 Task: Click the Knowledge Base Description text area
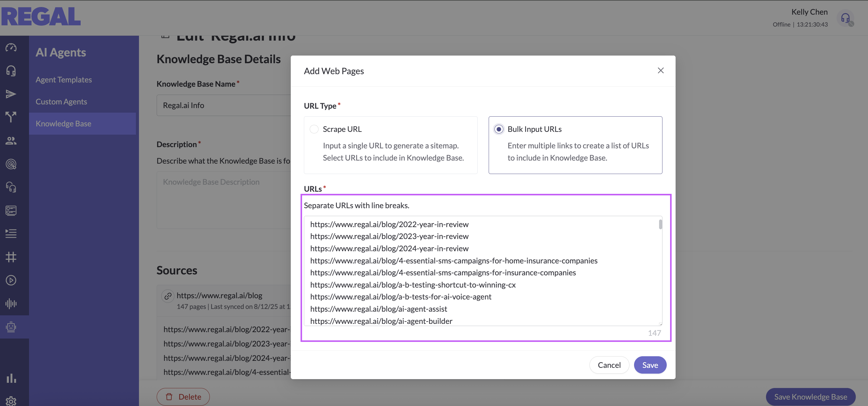(224, 200)
